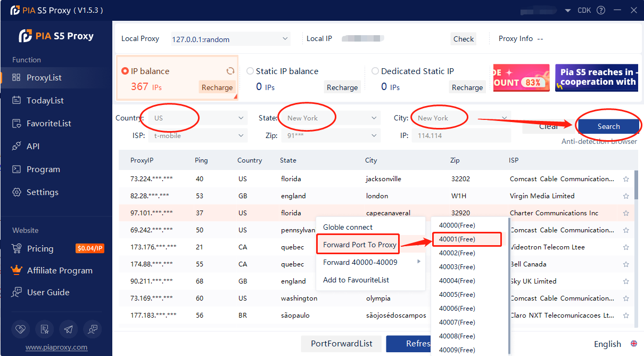The height and width of the screenshot is (356, 644).
Task: Click the Telegram paper plane icon
Action: coord(68,329)
